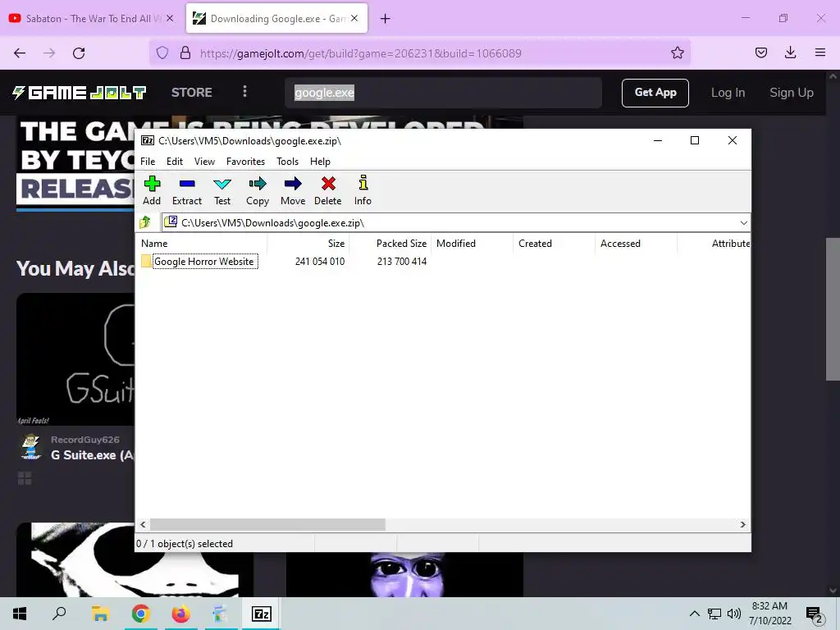
Task: Click the Log In link
Action: 728,93
